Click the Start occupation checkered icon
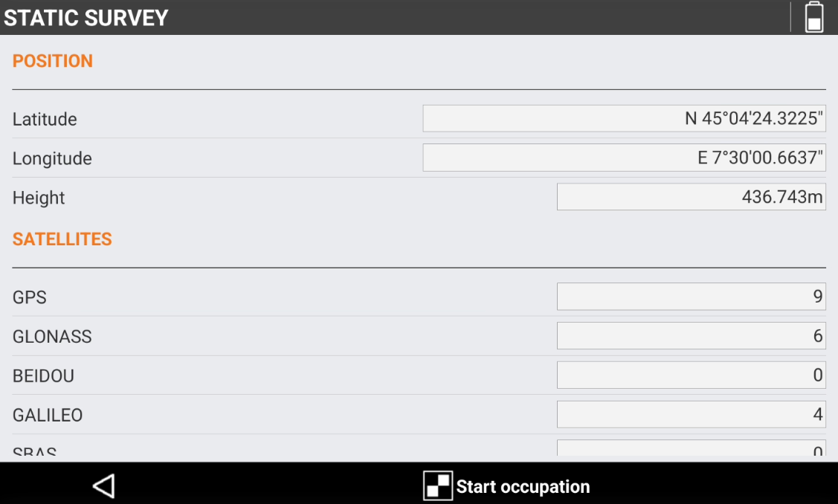Image resolution: width=838 pixels, height=504 pixels. tap(438, 486)
